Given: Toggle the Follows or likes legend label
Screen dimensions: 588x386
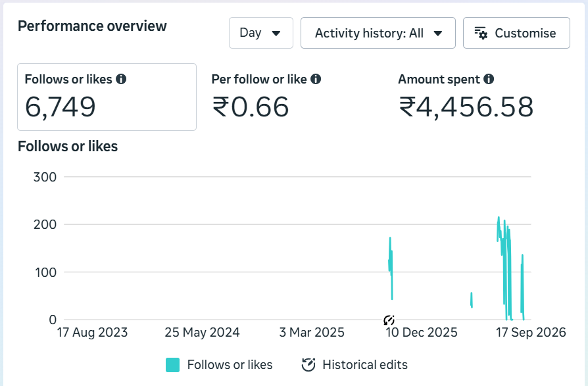Looking at the screenshot, I should (230, 365).
